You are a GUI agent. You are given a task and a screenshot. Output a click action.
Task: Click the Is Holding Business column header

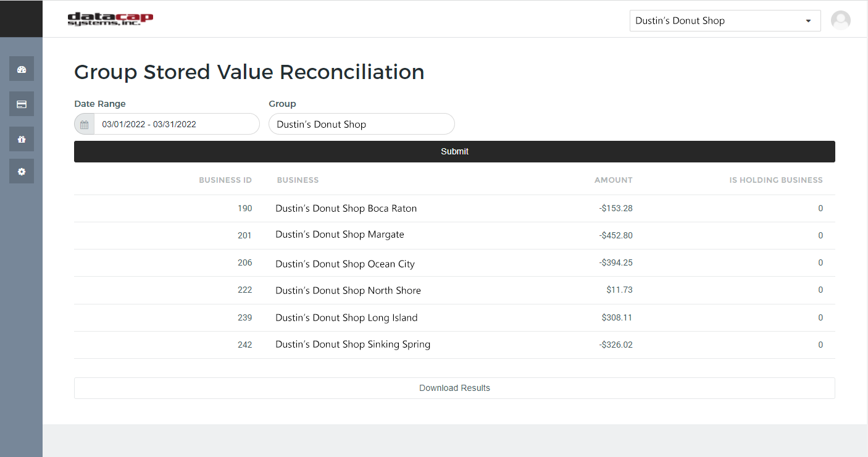(x=775, y=180)
